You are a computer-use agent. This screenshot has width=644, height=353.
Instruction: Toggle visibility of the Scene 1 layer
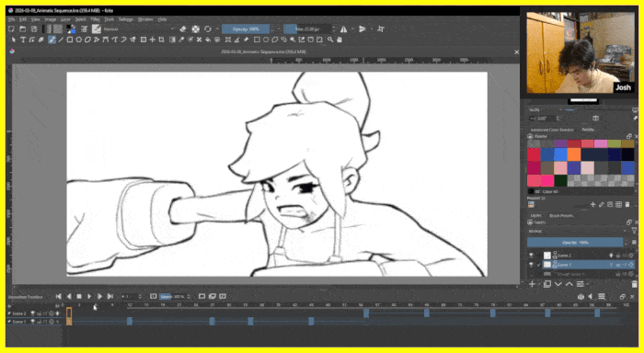pos(531,265)
